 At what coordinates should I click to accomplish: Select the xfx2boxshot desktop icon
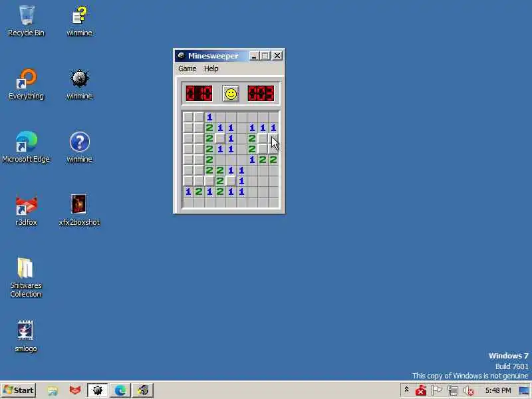(79, 210)
